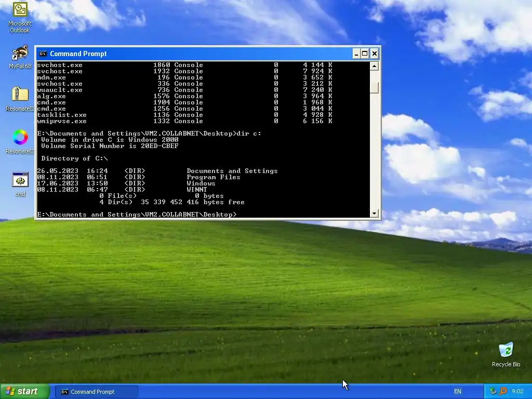532x399 pixels.
Task: Click the Start button
Action: 24,392
